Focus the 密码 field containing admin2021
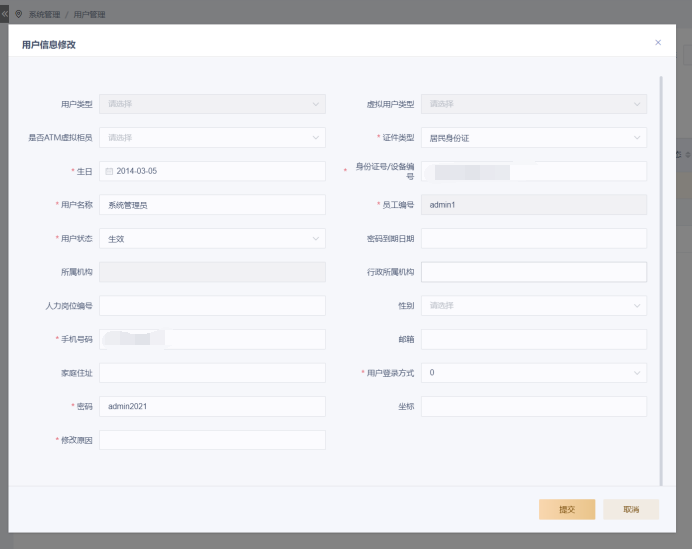The image size is (692, 550). coord(212,407)
